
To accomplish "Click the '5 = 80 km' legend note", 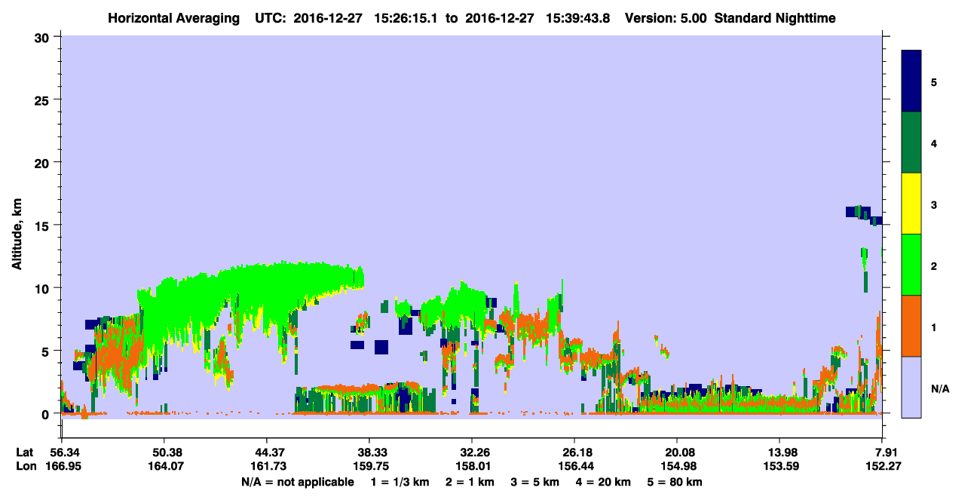I will tap(675, 482).
